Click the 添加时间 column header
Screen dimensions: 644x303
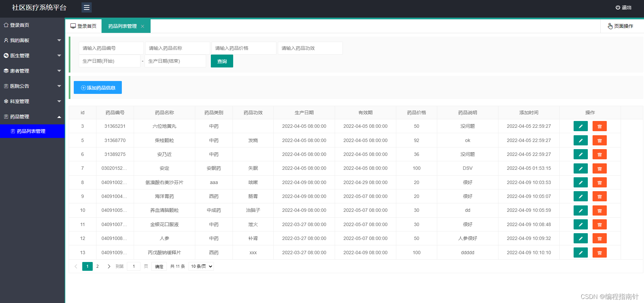tap(529, 113)
